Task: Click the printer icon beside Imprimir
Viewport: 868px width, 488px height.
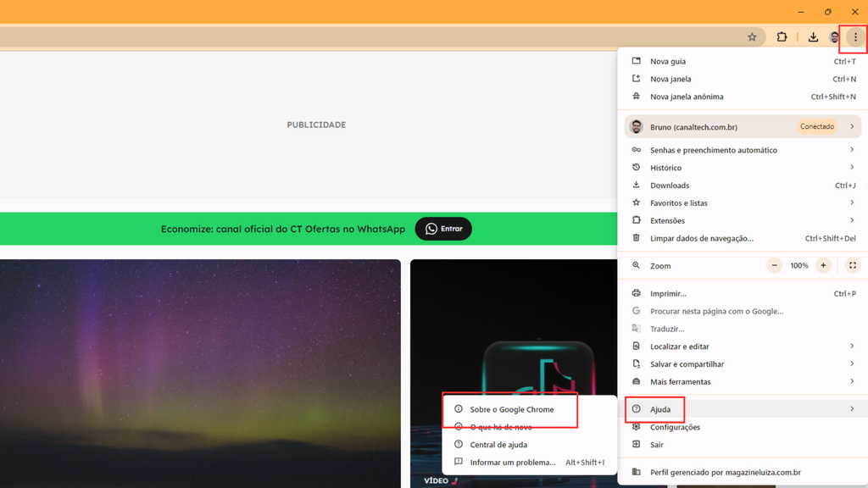Action: click(x=636, y=293)
